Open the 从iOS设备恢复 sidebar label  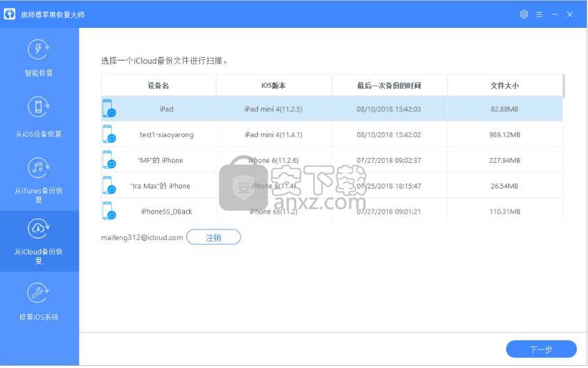coord(39,134)
